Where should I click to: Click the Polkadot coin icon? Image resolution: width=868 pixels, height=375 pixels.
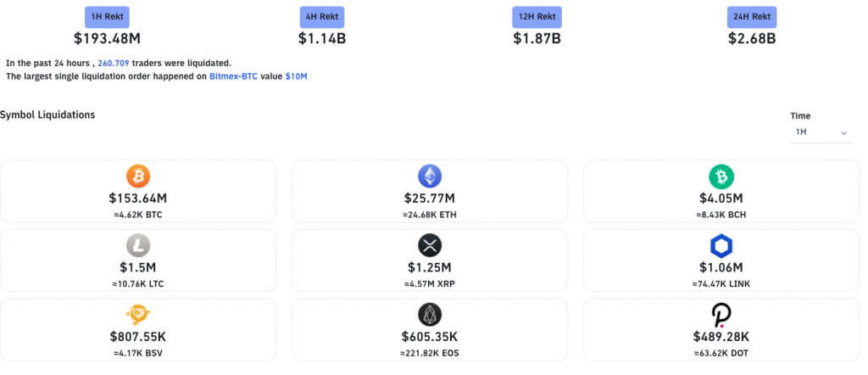pos(721,316)
